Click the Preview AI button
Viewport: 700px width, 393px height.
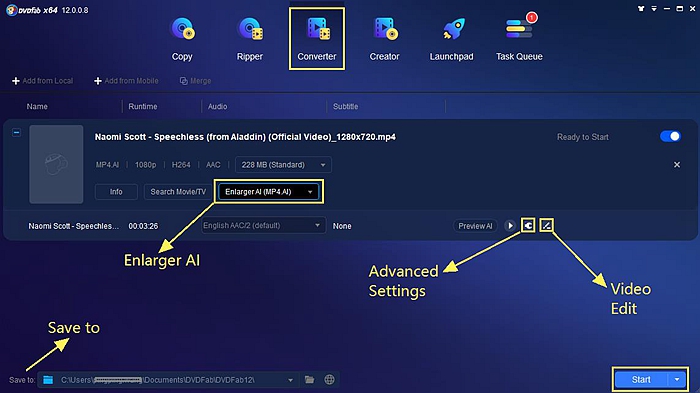[x=475, y=226]
